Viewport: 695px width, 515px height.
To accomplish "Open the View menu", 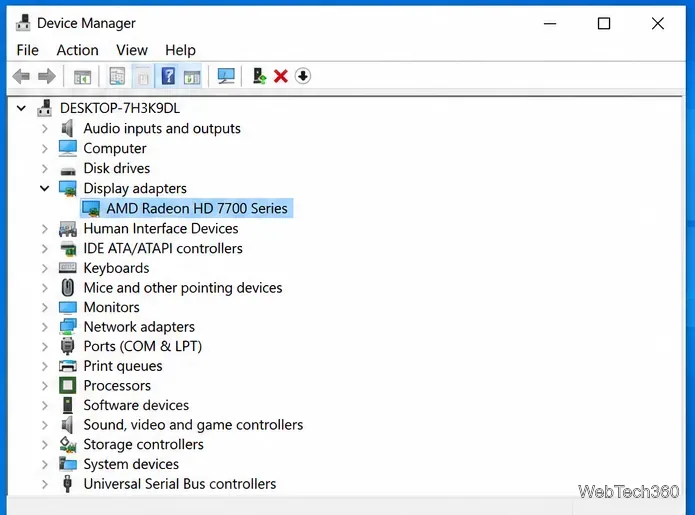I will [x=132, y=50].
